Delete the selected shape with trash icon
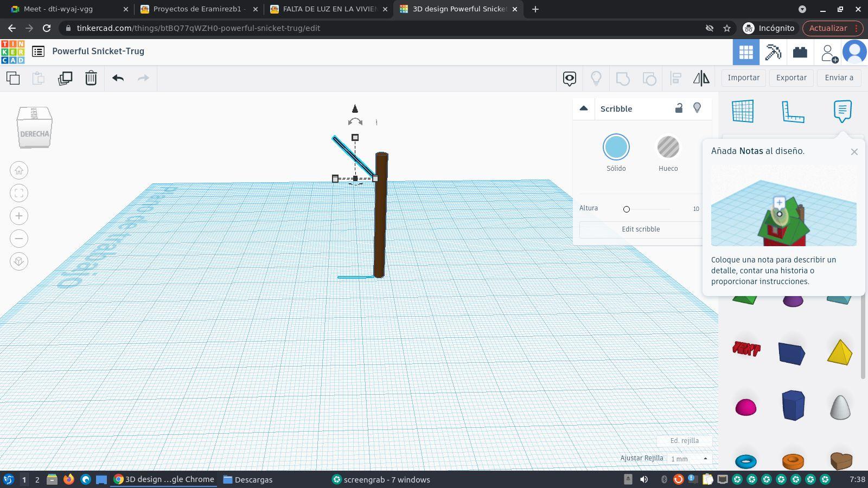 [x=91, y=78]
